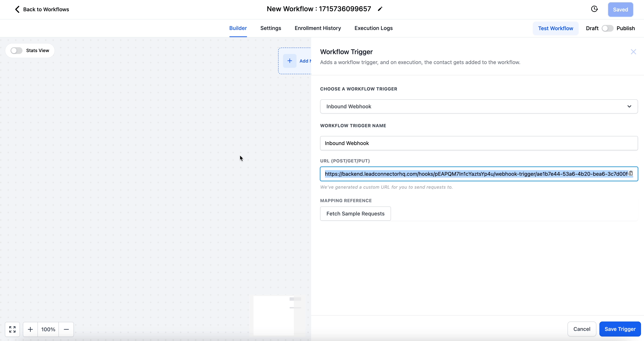
Task: Click the back arrow chevron icon
Action: [17, 10]
